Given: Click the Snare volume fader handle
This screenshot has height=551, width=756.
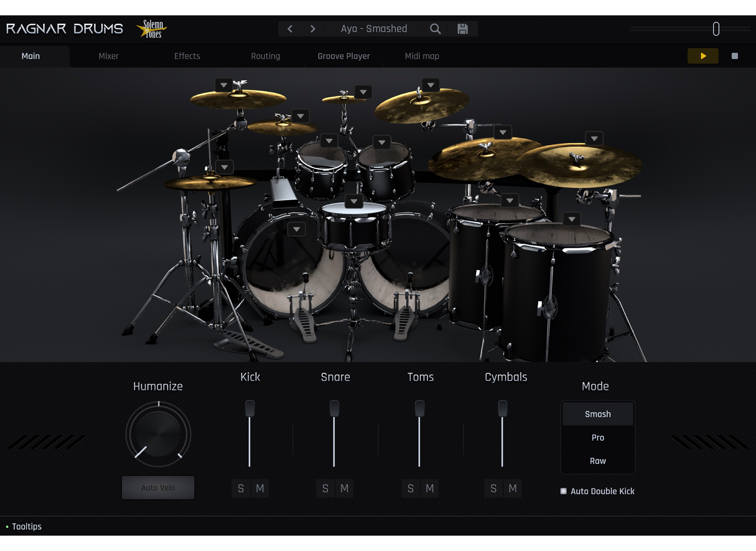Looking at the screenshot, I should click(334, 409).
